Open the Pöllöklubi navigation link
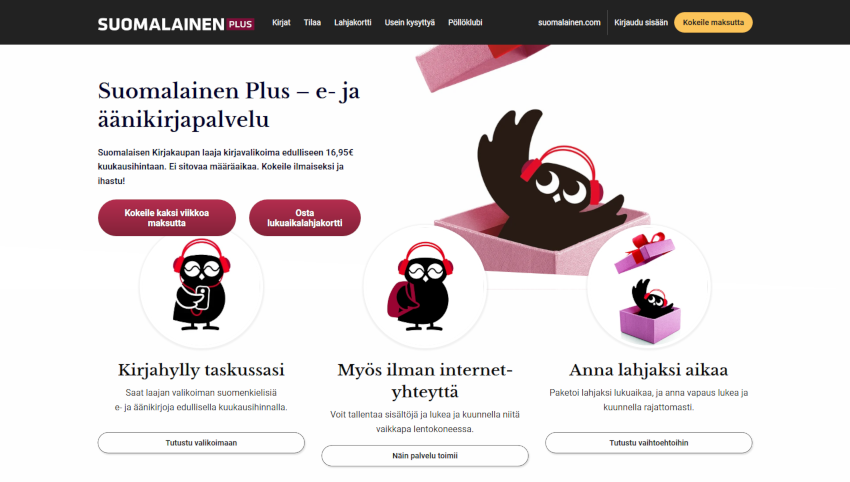This screenshot has height=482, width=850. (x=465, y=22)
